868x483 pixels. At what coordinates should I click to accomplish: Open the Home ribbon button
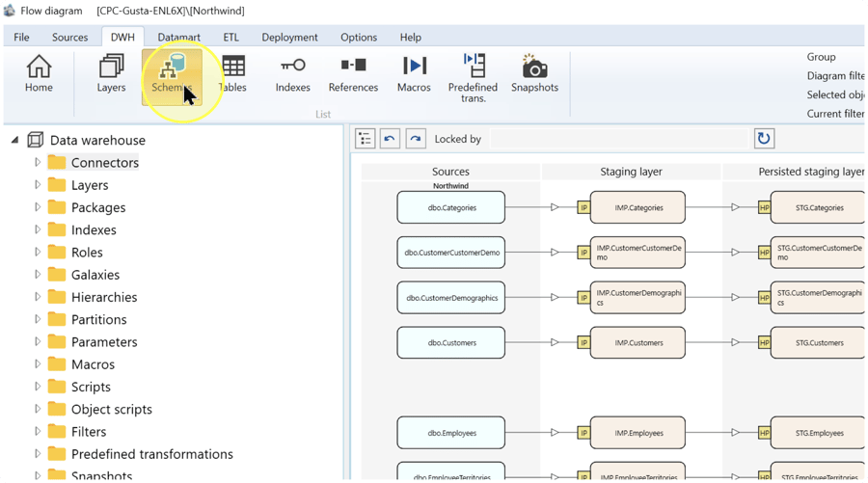click(x=39, y=73)
